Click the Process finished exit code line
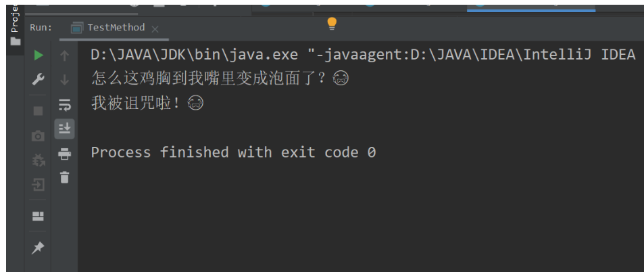This screenshot has height=272, width=644. click(233, 152)
